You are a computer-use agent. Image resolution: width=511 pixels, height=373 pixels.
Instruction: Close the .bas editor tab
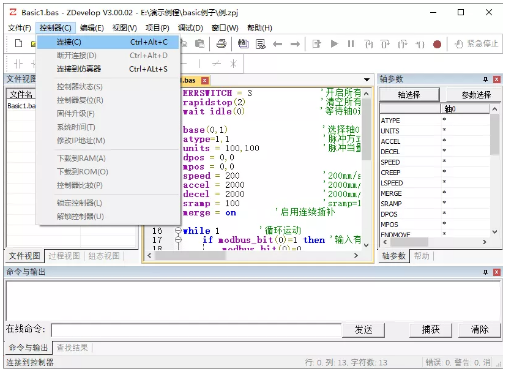205,80
